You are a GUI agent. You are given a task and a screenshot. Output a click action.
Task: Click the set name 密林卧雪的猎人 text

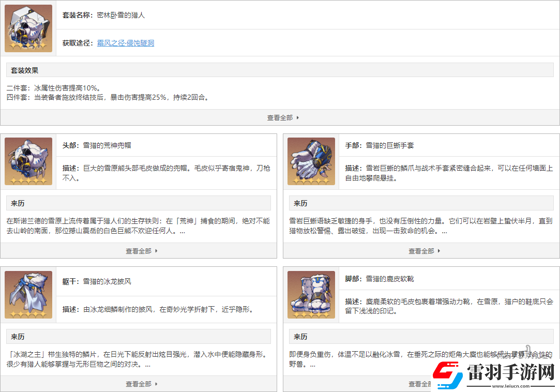(121, 15)
